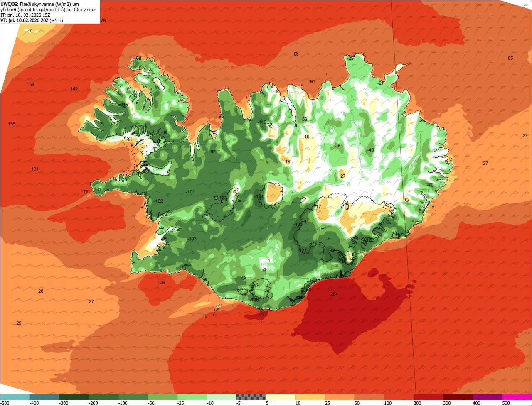
Task: Click the legend label -500
Action: coord(5,403)
